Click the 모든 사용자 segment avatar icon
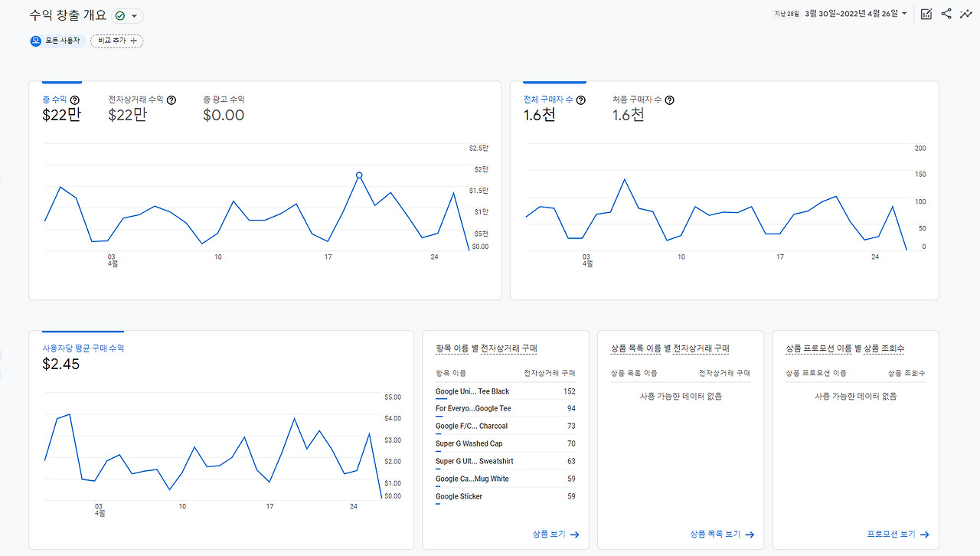The height and width of the screenshot is (556, 980). click(35, 41)
